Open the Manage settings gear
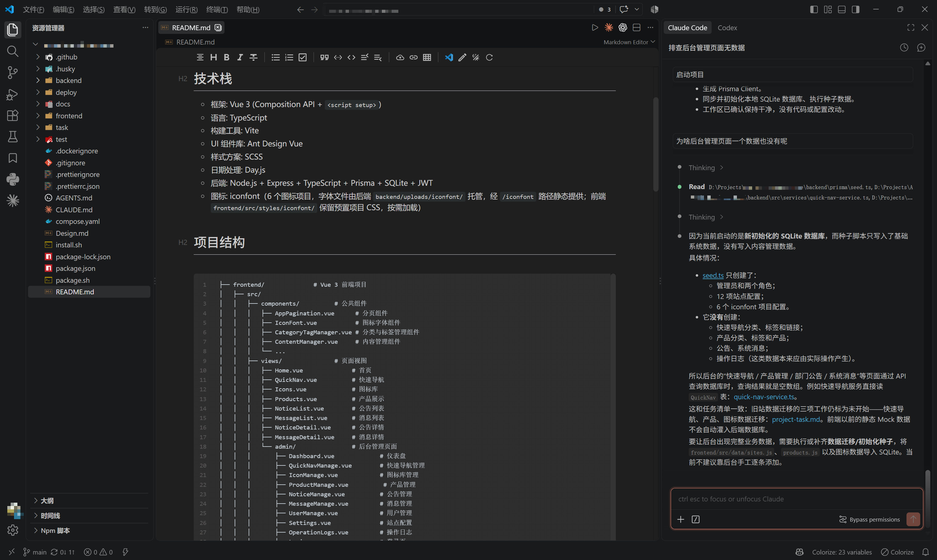The width and height of the screenshot is (937, 560). click(13, 530)
